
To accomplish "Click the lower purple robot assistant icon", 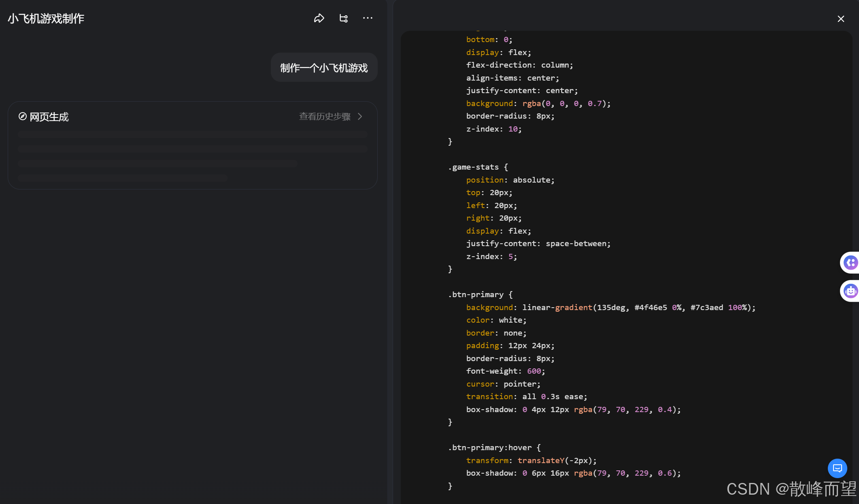I will tap(850, 291).
